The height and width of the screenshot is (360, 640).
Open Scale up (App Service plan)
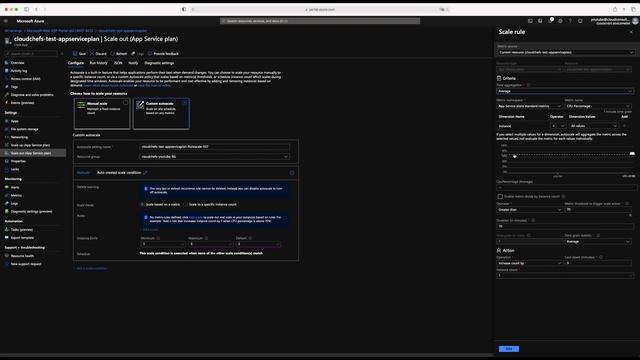(x=30, y=145)
